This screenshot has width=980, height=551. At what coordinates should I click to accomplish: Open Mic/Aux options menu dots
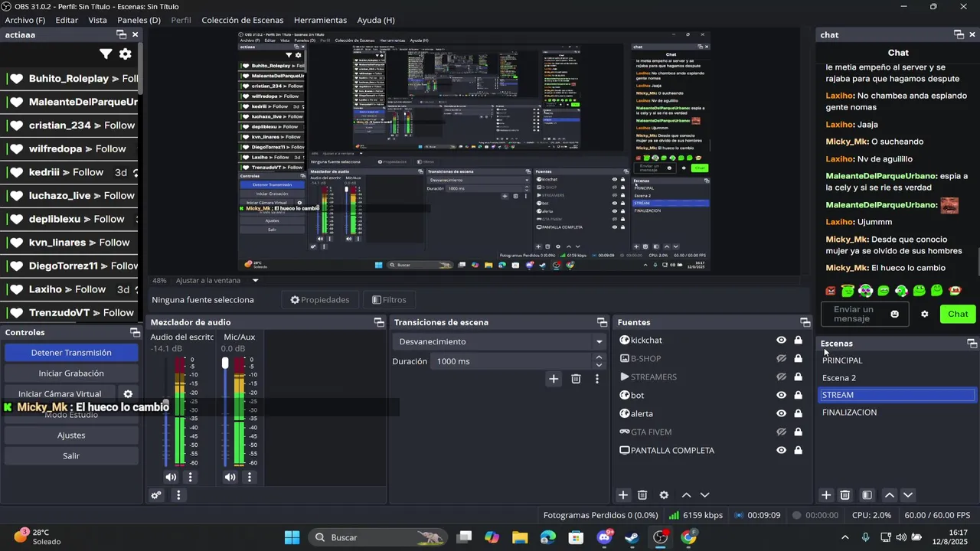coord(249,477)
